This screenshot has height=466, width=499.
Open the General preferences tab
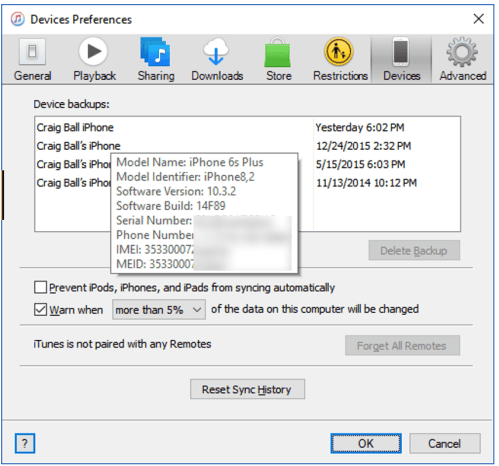pyautogui.click(x=32, y=60)
